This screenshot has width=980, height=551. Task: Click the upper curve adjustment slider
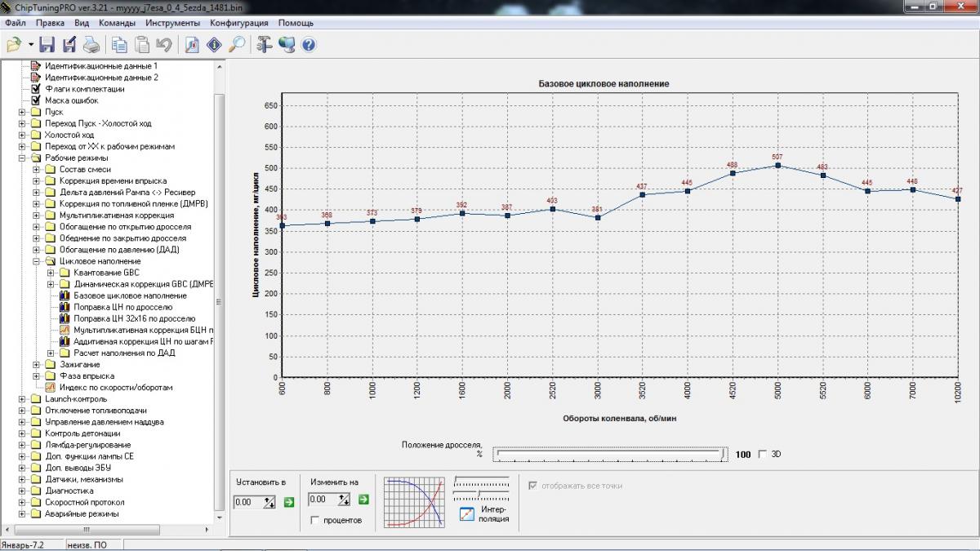[482, 481]
